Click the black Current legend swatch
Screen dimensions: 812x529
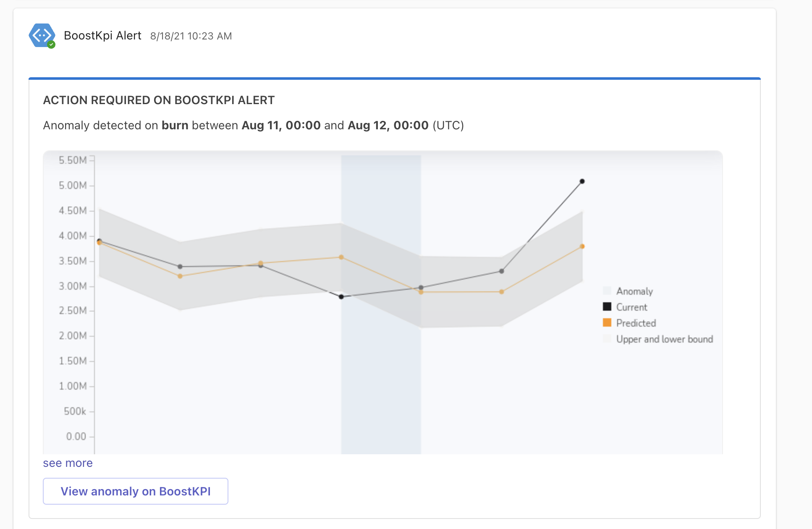[607, 306]
